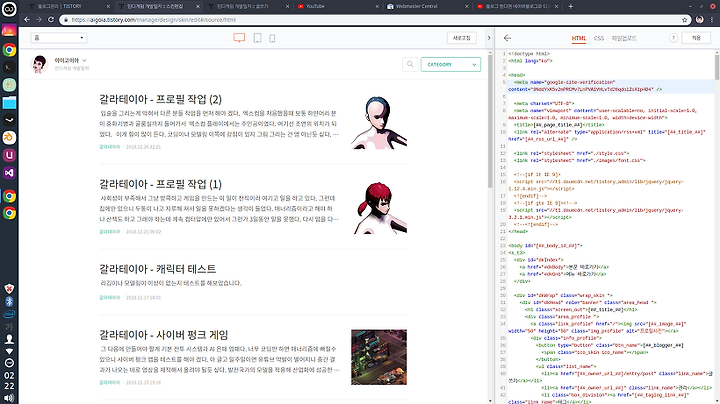Screen dimensions: 720x404
Task: Switch to the YouTube browser tab
Action: pyautogui.click(x=339, y=6)
